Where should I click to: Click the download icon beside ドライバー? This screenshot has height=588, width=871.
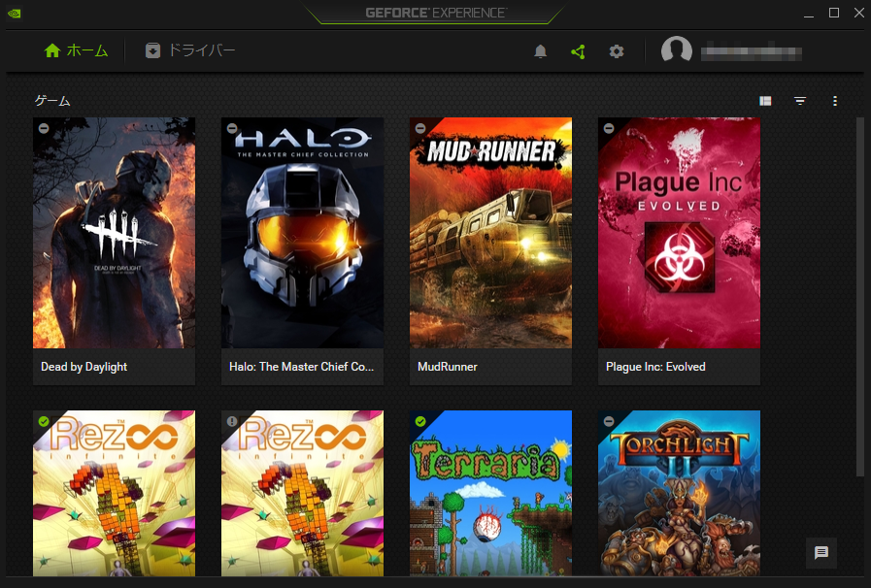pyautogui.click(x=152, y=50)
